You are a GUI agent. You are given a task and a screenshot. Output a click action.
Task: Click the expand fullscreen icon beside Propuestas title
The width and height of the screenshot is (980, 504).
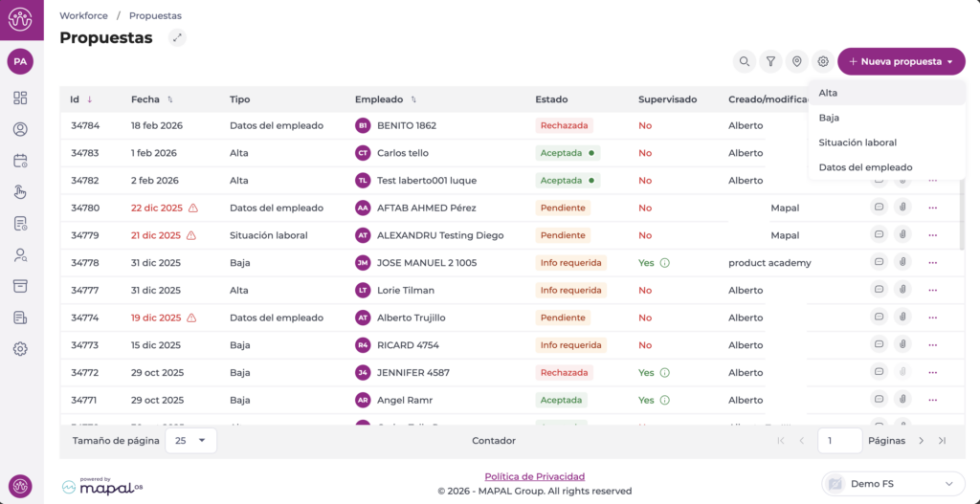point(177,38)
